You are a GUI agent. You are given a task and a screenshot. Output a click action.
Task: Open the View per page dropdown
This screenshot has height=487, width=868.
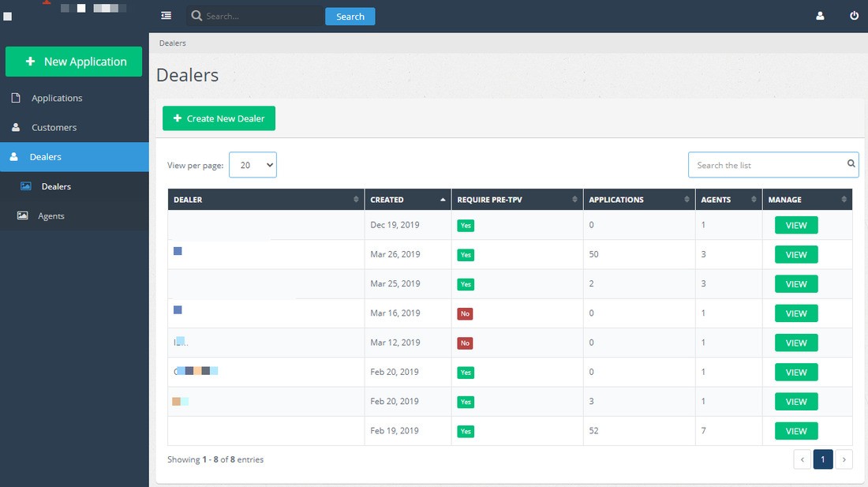(253, 165)
